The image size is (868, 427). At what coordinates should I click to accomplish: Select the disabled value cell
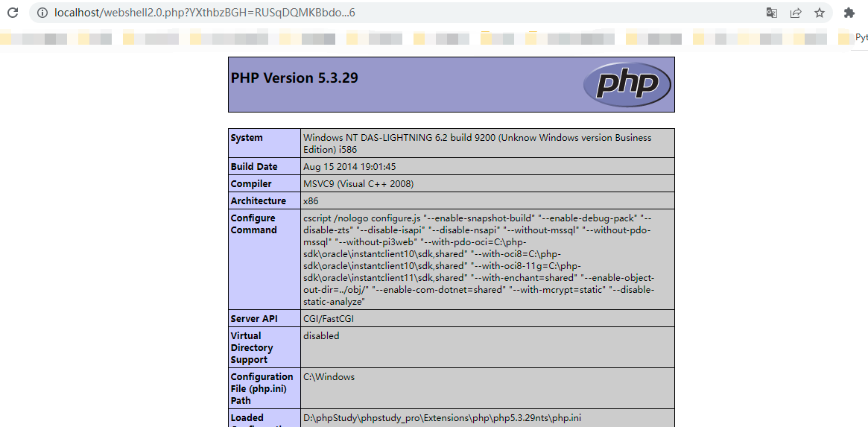coord(487,347)
